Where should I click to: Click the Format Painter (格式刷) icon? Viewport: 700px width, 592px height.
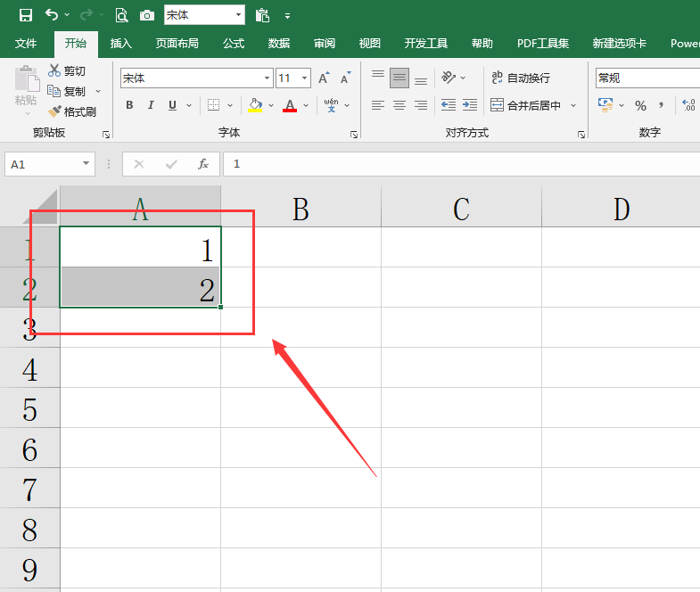coord(54,111)
